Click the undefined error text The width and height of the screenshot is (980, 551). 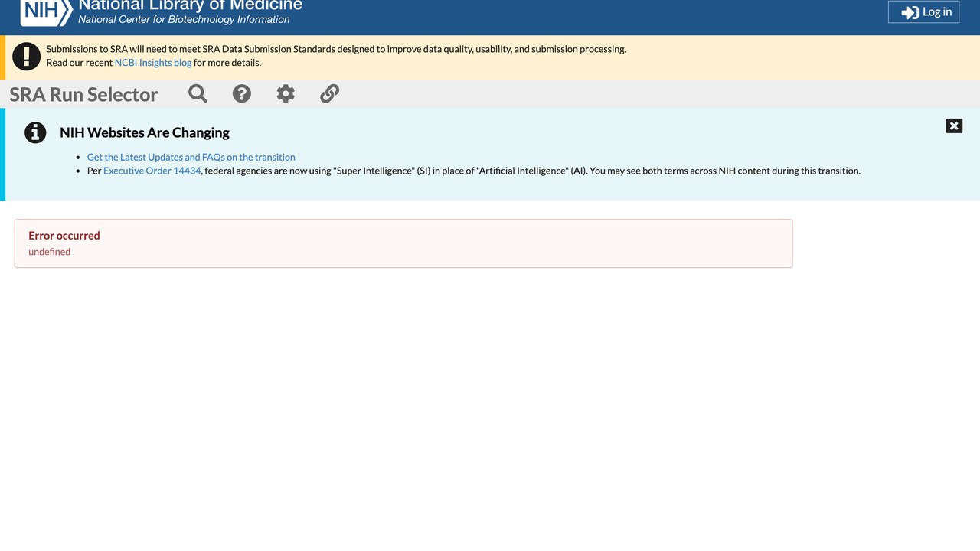pos(50,252)
